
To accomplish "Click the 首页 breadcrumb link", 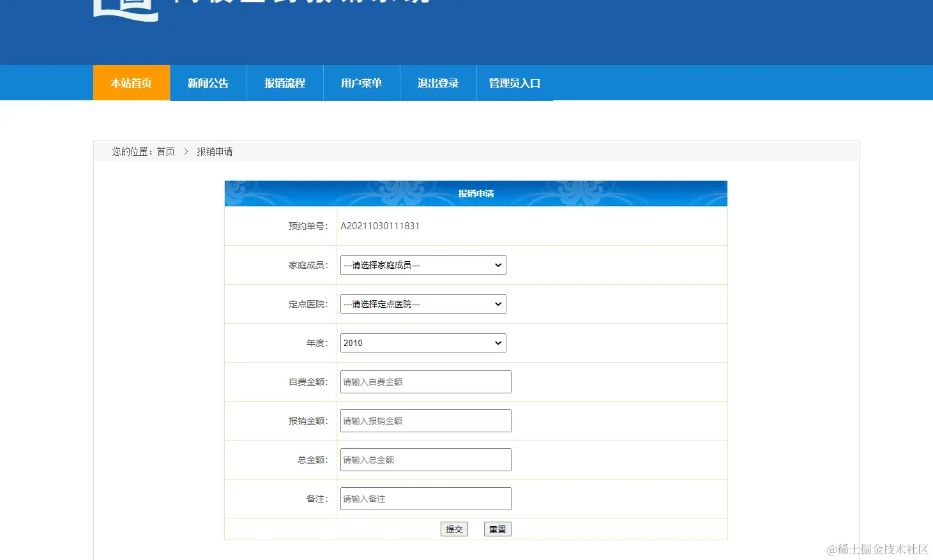I will point(166,151).
